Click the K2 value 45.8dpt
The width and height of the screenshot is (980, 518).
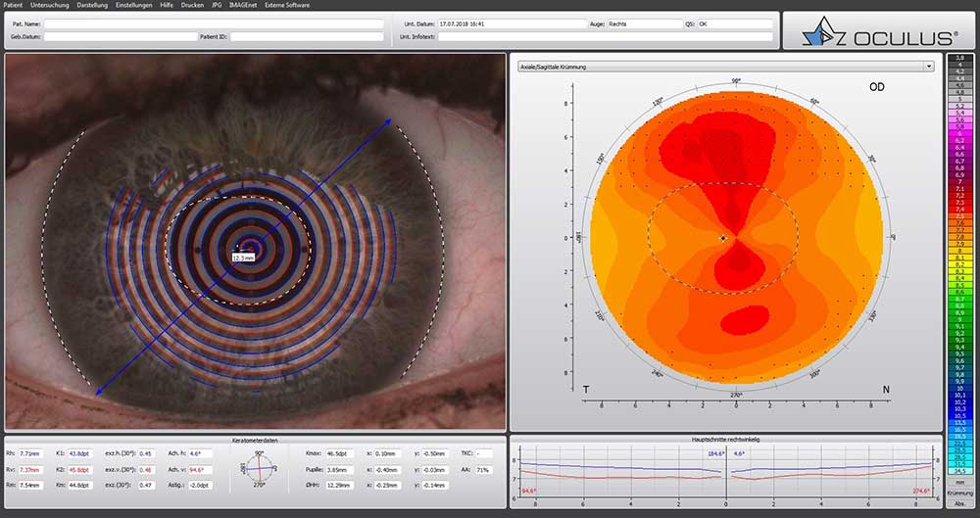click(80, 470)
